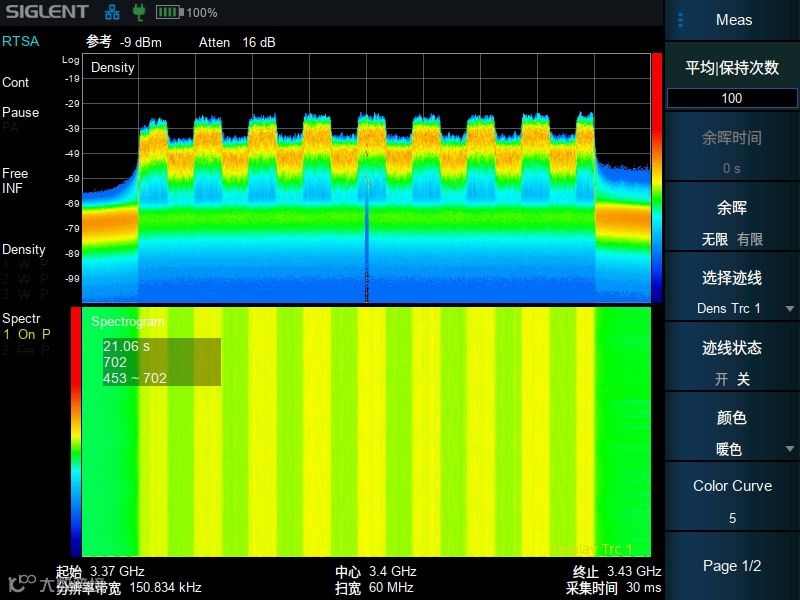Open the Meas menu header
This screenshot has width=800, height=600.
(732, 20)
